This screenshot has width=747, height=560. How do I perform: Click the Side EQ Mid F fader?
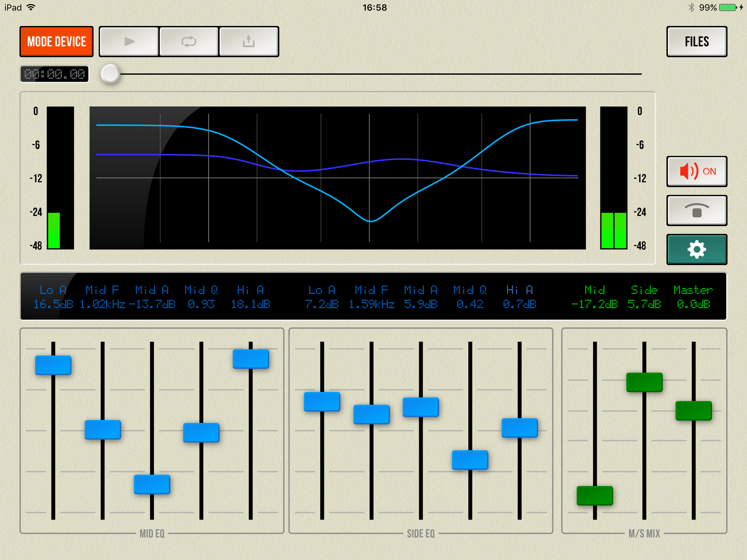pos(371,414)
